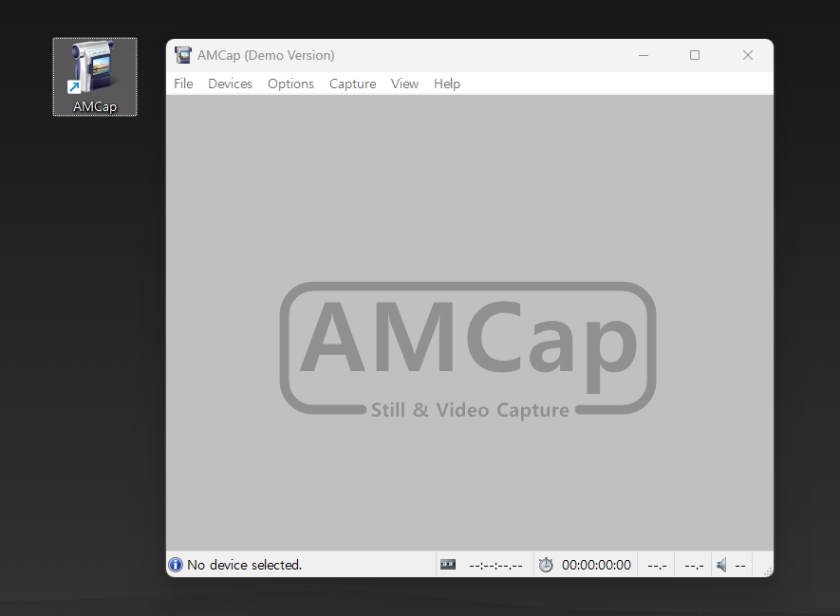Open the Options menu
This screenshot has height=616, width=840.
[290, 84]
